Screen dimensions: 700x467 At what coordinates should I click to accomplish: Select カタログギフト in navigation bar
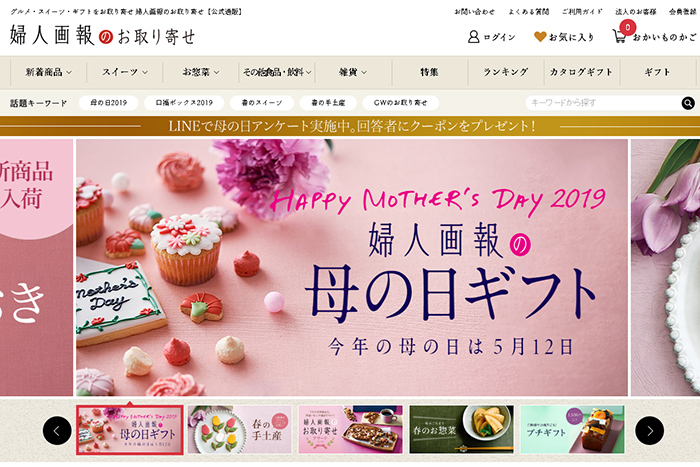point(581,72)
